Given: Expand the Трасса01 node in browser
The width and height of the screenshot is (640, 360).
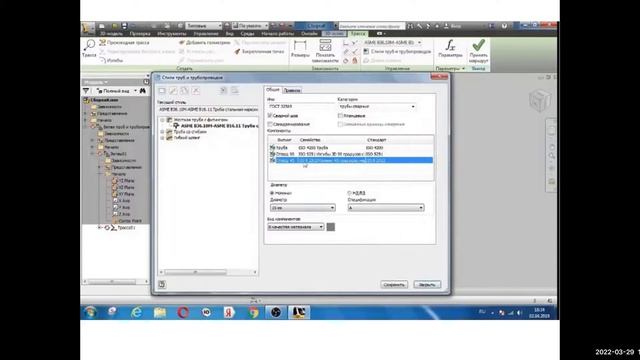Looking at the screenshot, I should pyautogui.click(x=99, y=227).
